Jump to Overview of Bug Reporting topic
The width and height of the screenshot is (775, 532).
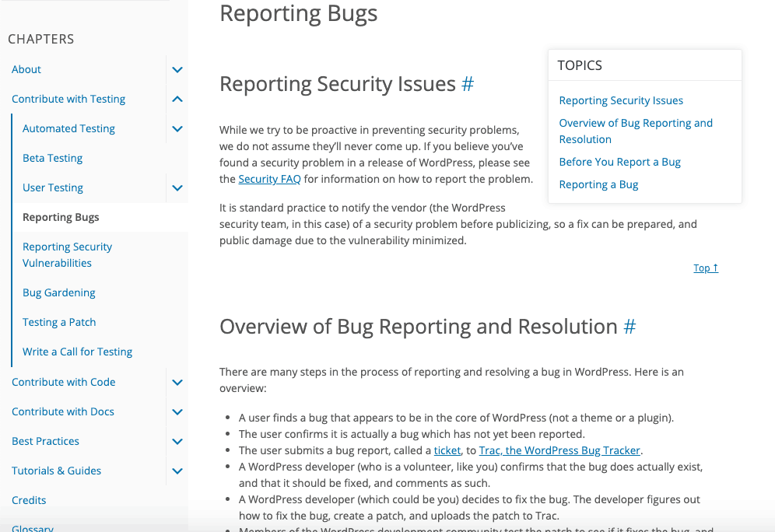[x=636, y=131]
